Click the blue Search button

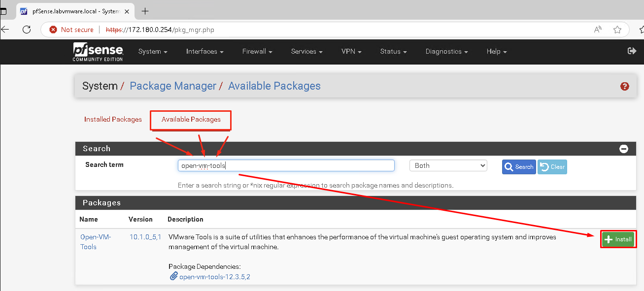tap(519, 167)
